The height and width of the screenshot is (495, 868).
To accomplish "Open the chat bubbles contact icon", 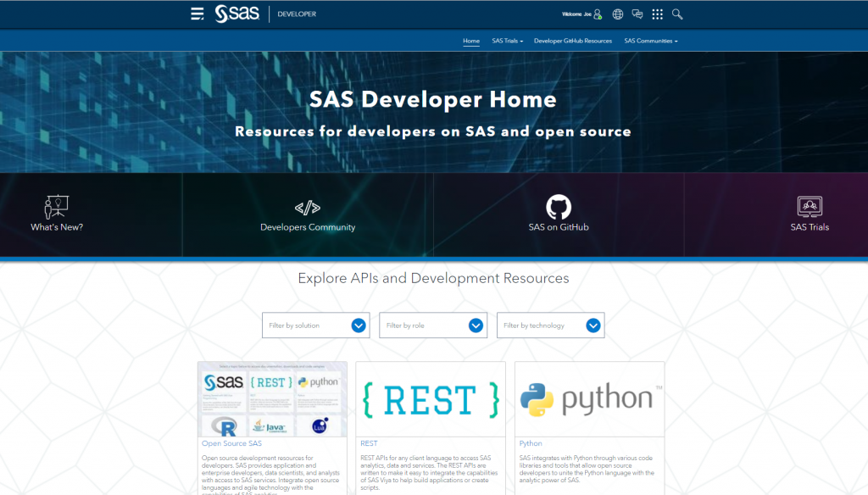I will point(637,14).
